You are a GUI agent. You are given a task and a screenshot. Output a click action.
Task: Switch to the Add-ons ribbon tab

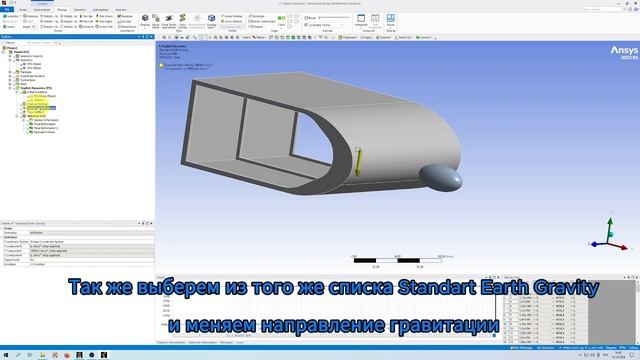120,9
